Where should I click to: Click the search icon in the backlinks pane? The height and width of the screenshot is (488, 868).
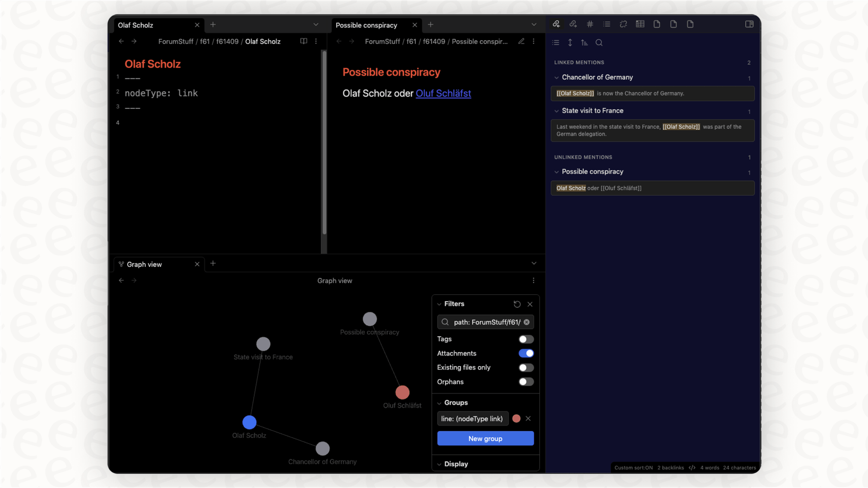tap(599, 42)
